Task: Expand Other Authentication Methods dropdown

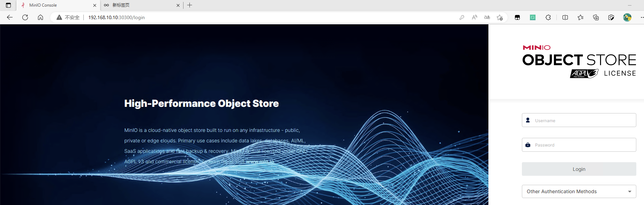Action: [579, 191]
